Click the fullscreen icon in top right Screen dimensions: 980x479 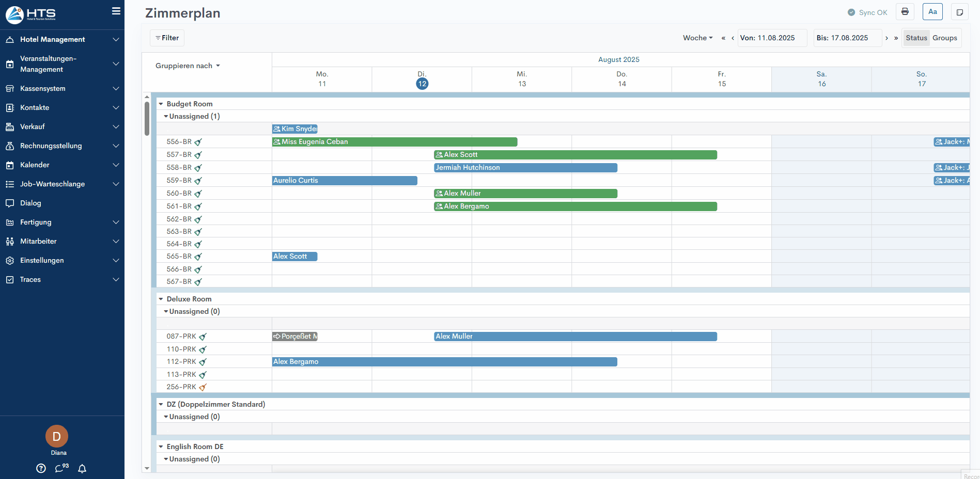(x=959, y=12)
